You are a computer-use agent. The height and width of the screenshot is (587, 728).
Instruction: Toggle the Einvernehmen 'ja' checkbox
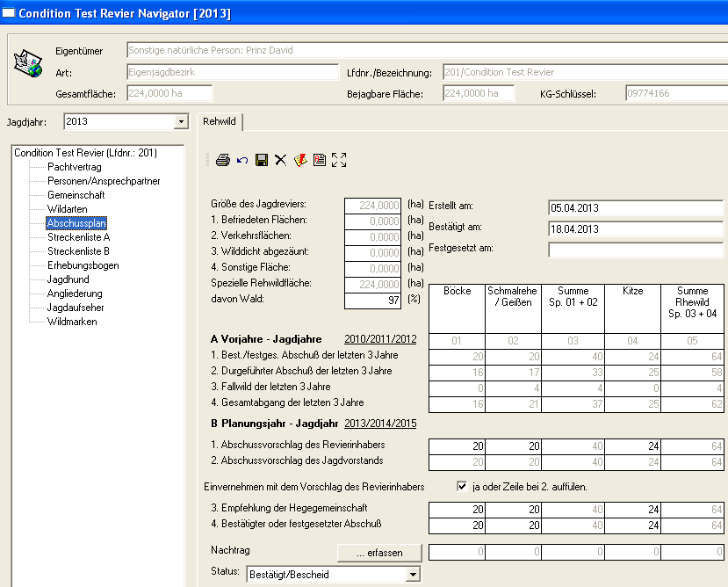click(x=462, y=487)
